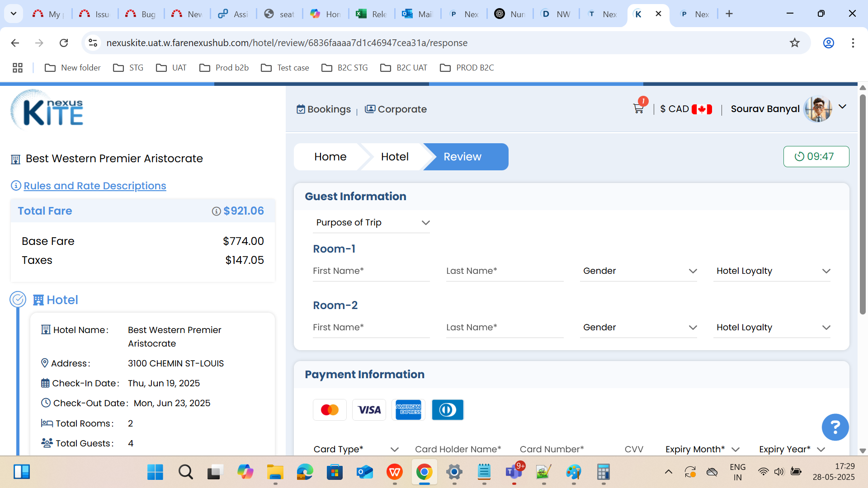Open the tab search dropdown arrow
This screenshot has height=488, width=868.
[x=14, y=14]
